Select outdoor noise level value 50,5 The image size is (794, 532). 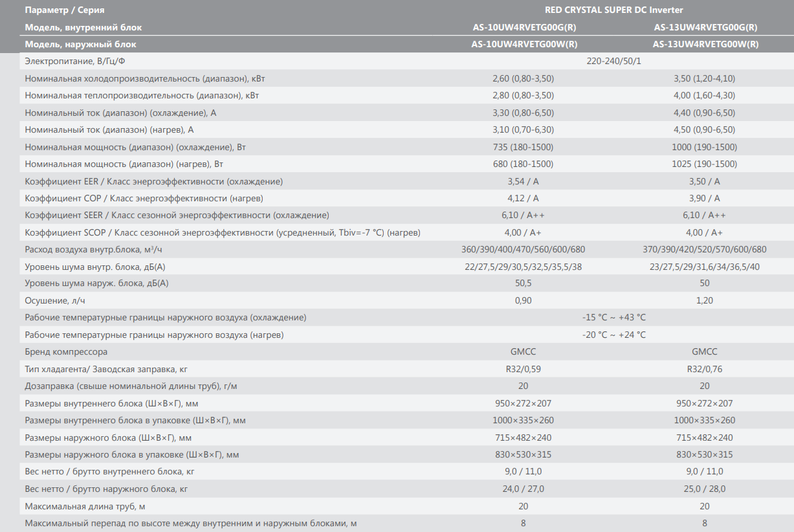pos(524,283)
